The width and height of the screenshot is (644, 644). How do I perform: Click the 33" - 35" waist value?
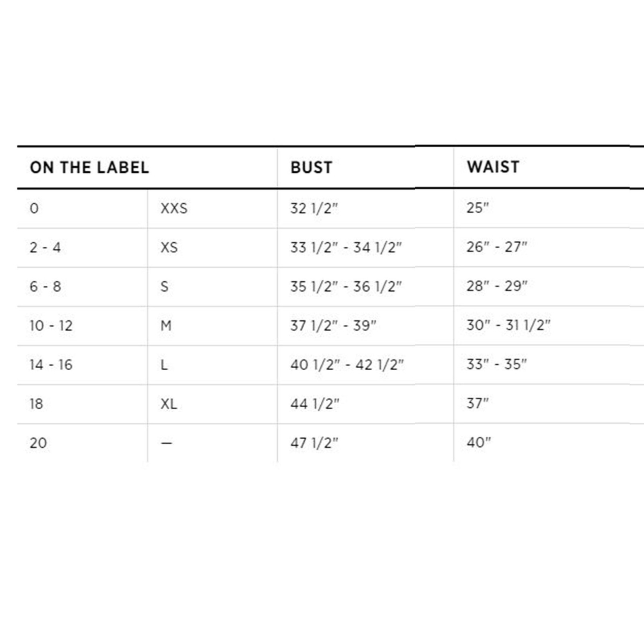(x=497, y=364)
